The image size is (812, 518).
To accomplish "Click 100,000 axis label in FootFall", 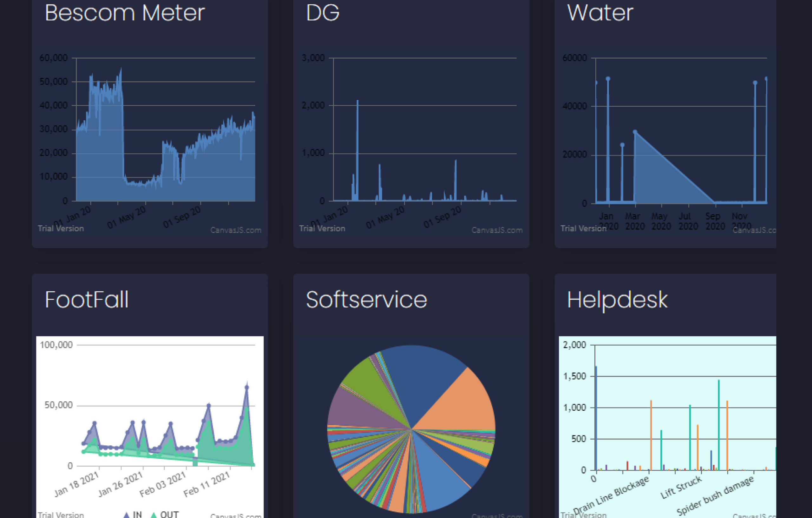I will click(56, 345).
